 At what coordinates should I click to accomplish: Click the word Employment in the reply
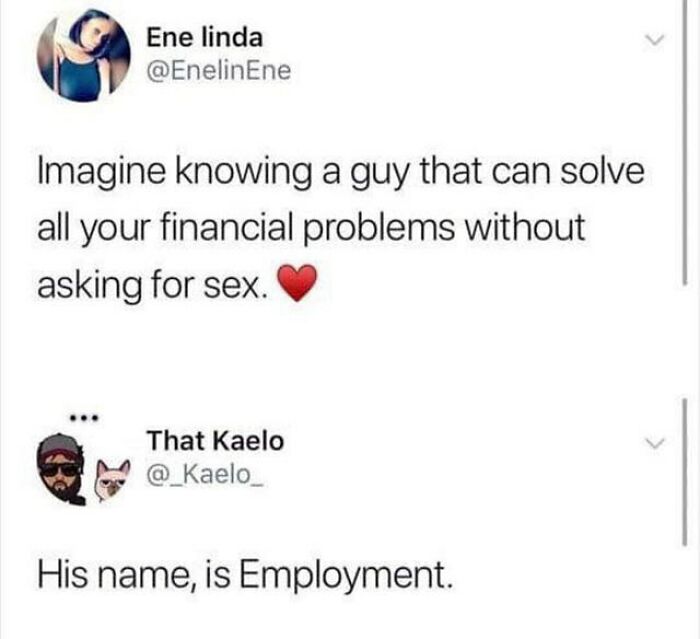click(343, 575)
